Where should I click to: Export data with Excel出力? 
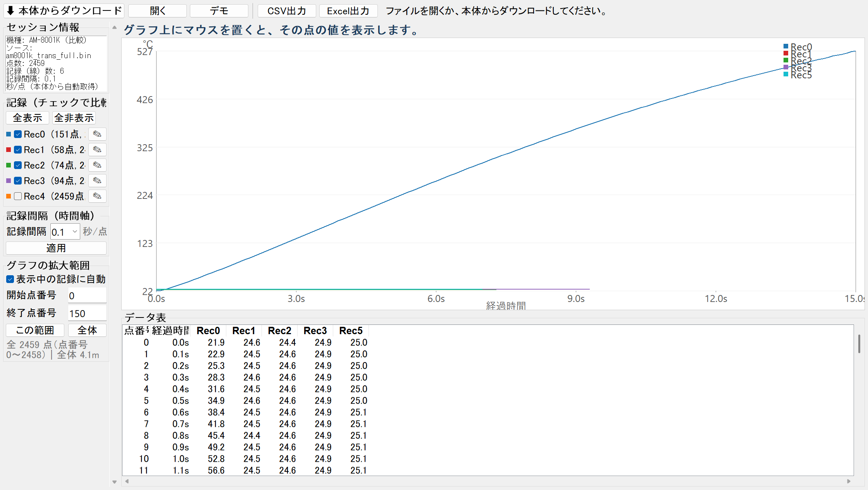click(348, 11)
